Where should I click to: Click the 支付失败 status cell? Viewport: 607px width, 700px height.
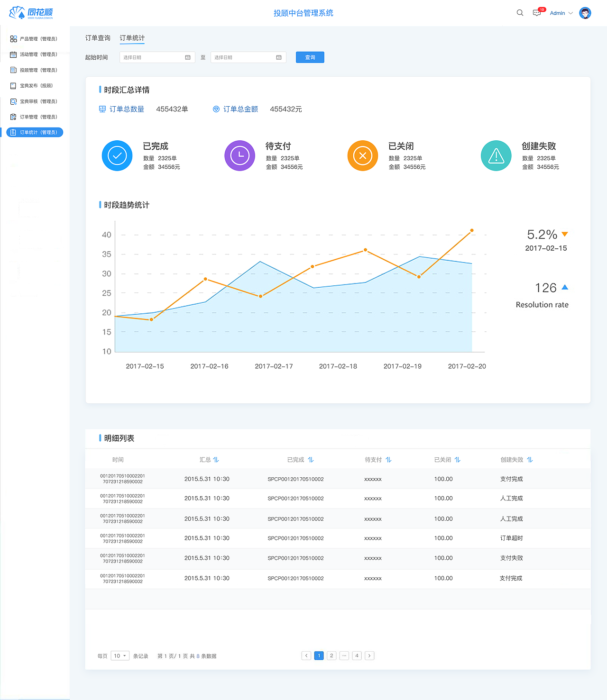(512, 558)
